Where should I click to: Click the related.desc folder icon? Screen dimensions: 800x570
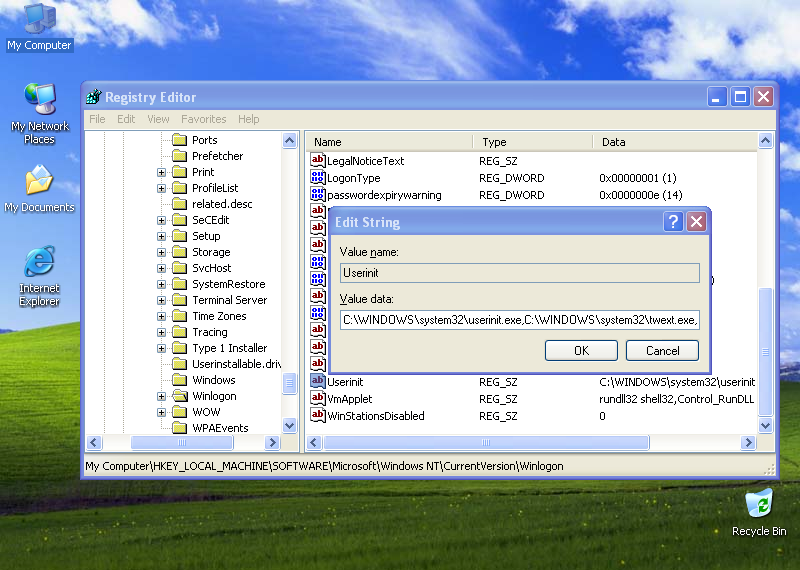tap(180, 204)
